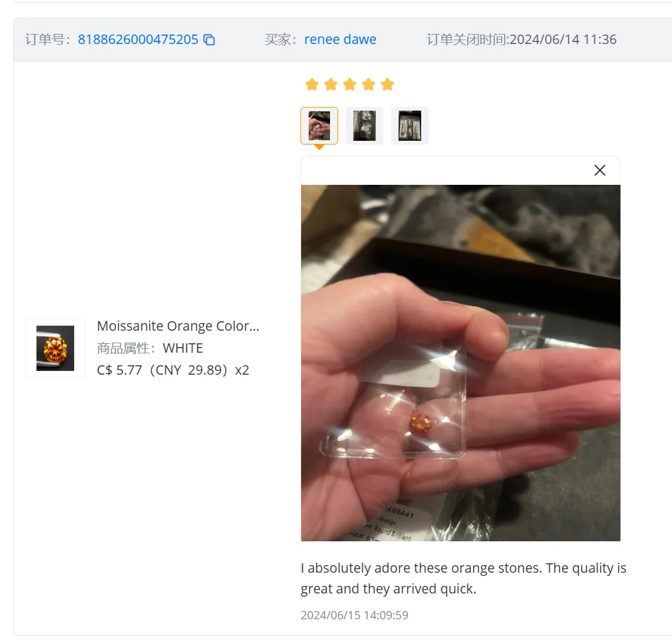Click the product attribute WHITE
This screenshot has height=640, width=672.
[183, 348]
